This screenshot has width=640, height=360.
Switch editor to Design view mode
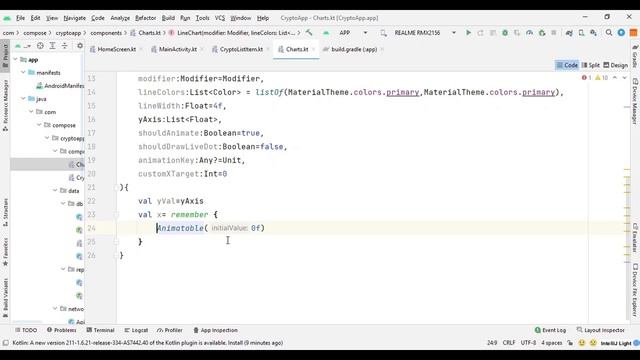[x=616, y=65]
